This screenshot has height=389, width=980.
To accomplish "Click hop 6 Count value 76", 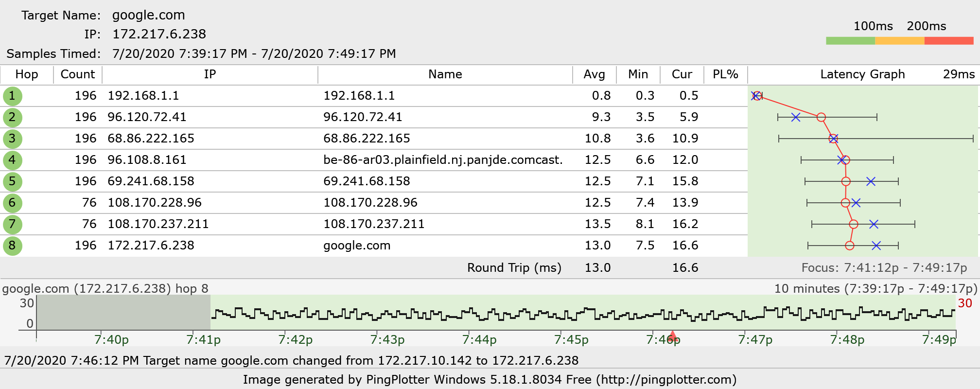I will 89,203.
